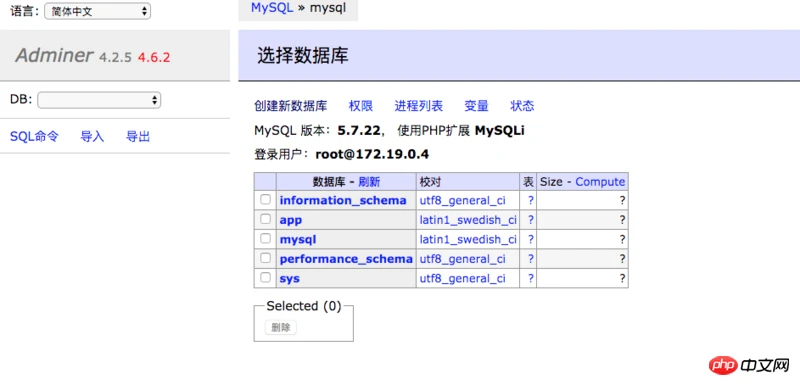The image size is (800, 385).
Task: Tick the information_schema checkbox
Action: 265,199
